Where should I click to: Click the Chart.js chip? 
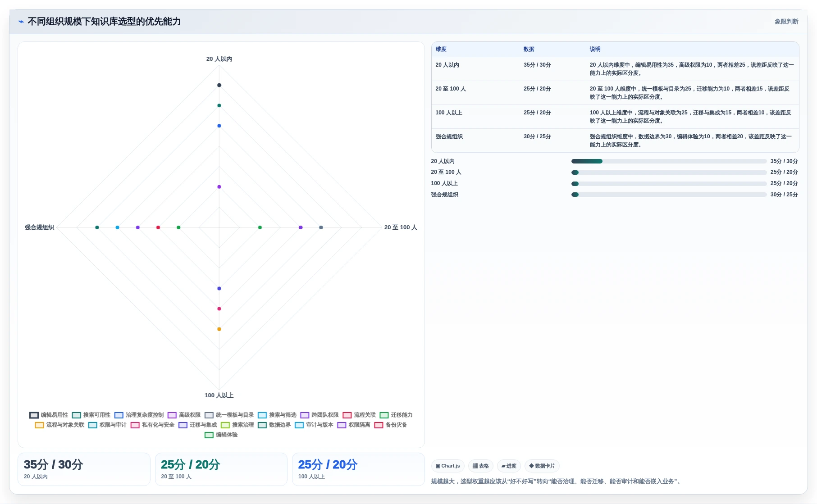pyautogui.click(x=448, y=466)
